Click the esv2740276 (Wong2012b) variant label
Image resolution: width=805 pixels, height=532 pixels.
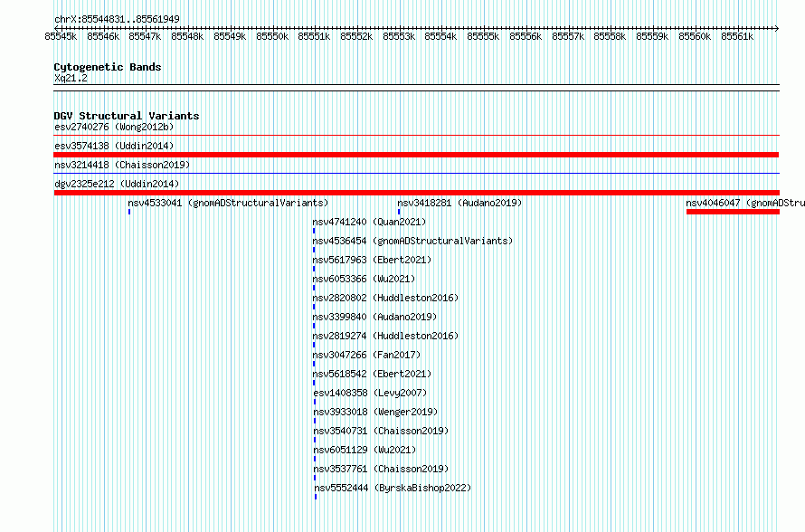[x=114, y=127]
